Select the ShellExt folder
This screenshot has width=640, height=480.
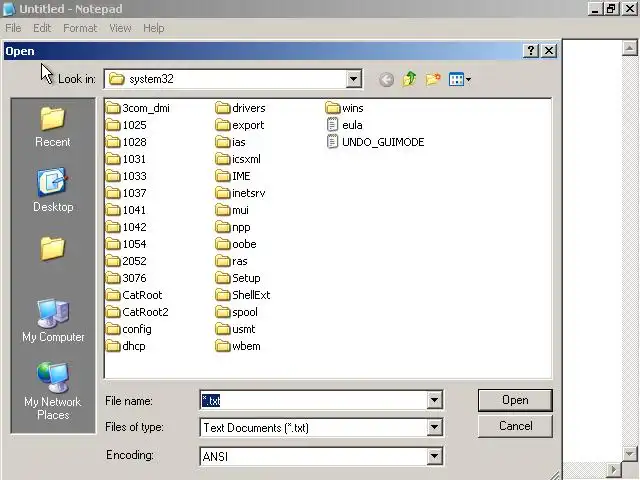[243, 295]
